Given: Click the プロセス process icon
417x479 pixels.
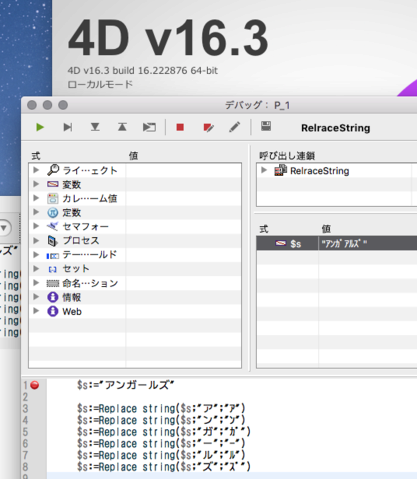Looking at the screenshot, I should (x=53, y=241).
